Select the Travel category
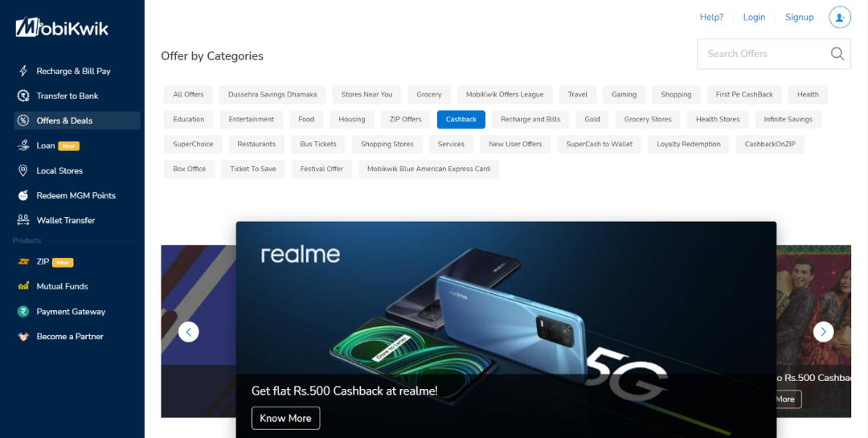The height and width of the screenshot is (438, 868). [x=577, y=95]
